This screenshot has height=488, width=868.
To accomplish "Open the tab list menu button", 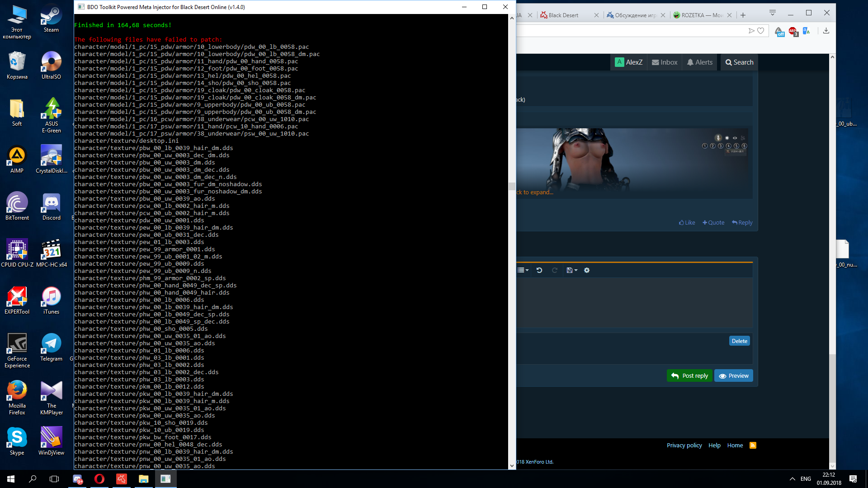I will (x=772, y=13).
